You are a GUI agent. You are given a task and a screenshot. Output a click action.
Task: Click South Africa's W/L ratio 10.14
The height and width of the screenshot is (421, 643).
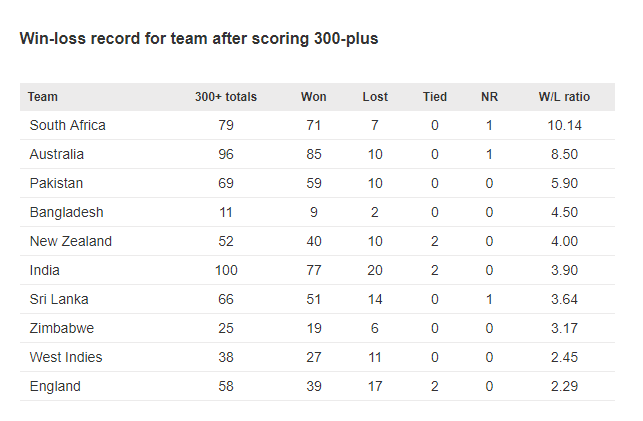[564, 125]
